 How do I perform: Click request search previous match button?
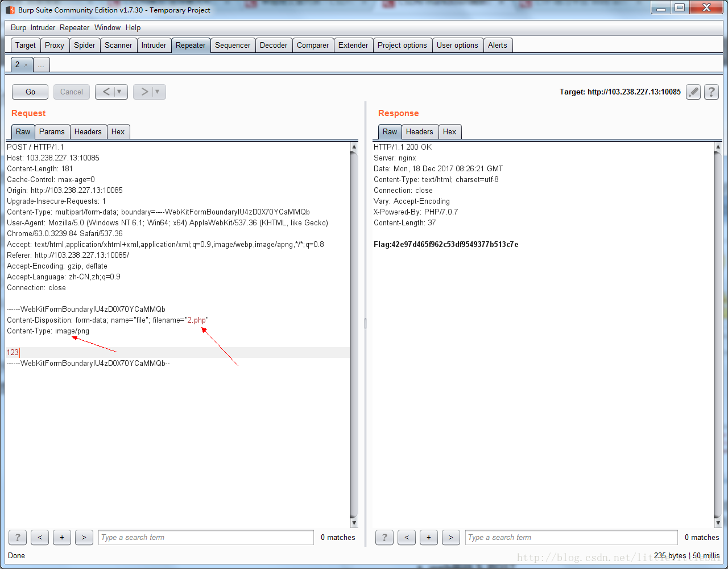40,537
